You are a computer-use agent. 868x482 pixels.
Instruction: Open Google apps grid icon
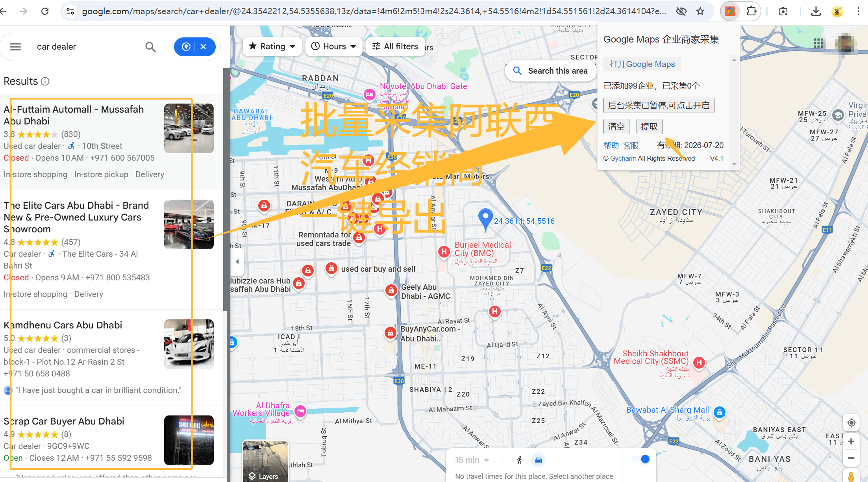click(818, 43)
